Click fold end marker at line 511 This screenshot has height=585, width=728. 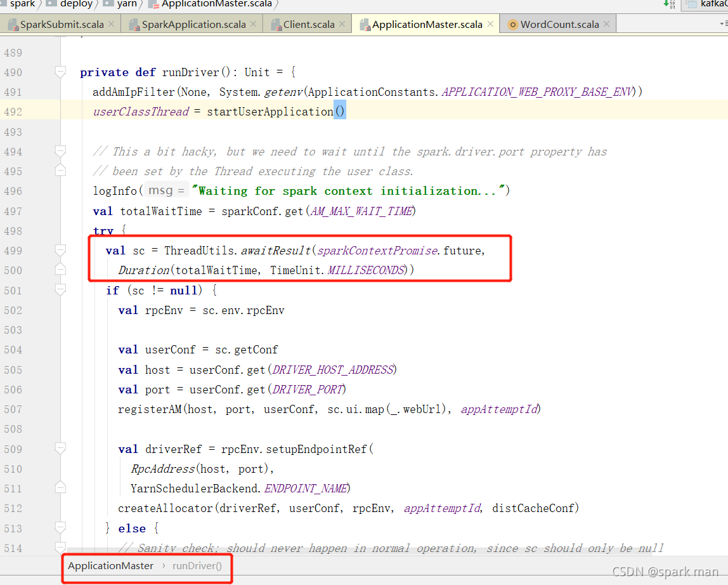point(60,488)
